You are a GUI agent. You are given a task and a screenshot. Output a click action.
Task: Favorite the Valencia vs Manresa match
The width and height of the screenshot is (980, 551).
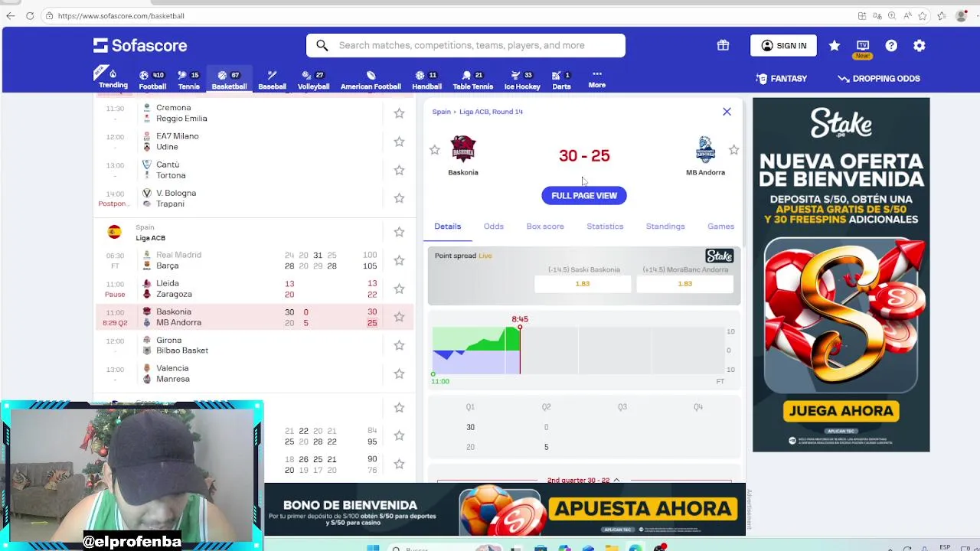399,373
